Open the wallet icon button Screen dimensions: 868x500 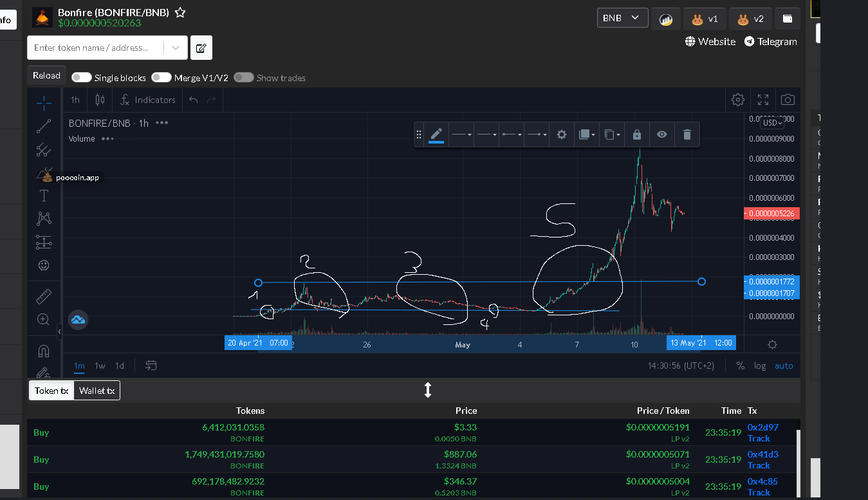coord(787,19)
